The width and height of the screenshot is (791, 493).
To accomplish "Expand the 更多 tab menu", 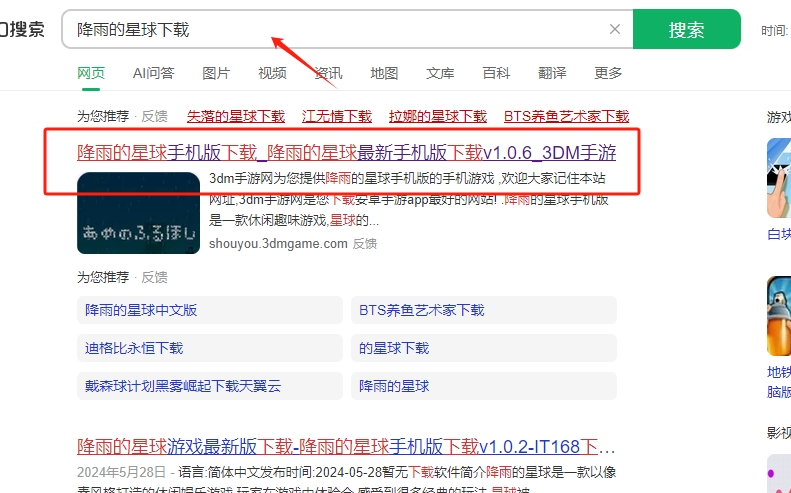I will [x=608, y=73].
